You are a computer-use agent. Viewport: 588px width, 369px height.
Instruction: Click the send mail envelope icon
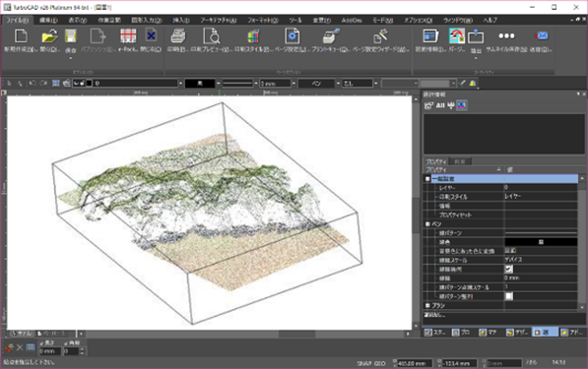541,36
